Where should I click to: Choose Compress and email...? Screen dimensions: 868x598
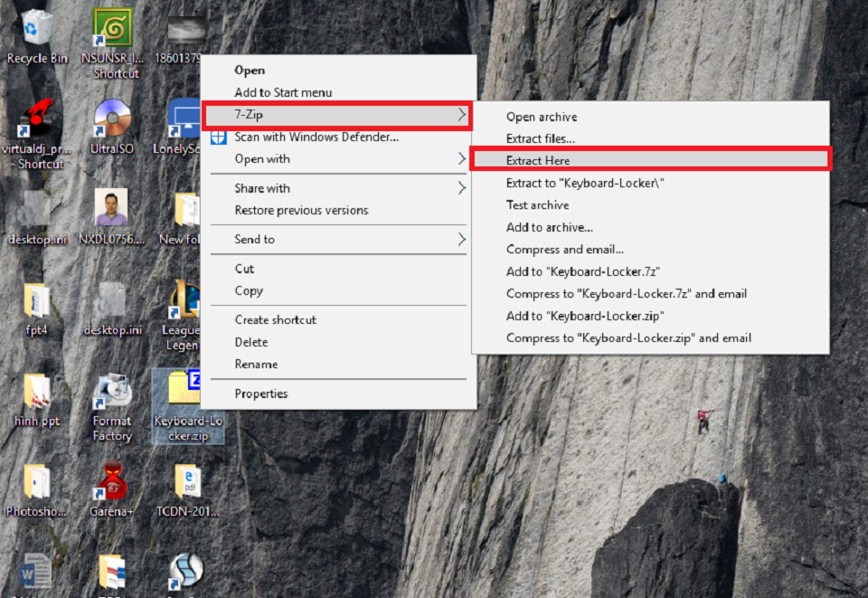[x=650, y=250]
